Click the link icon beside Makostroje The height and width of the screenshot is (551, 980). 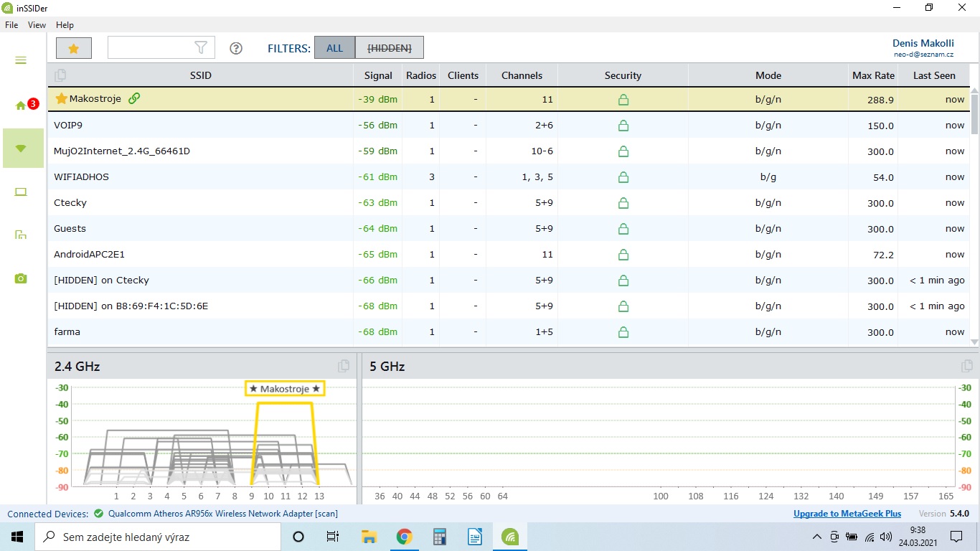[134, 99]
